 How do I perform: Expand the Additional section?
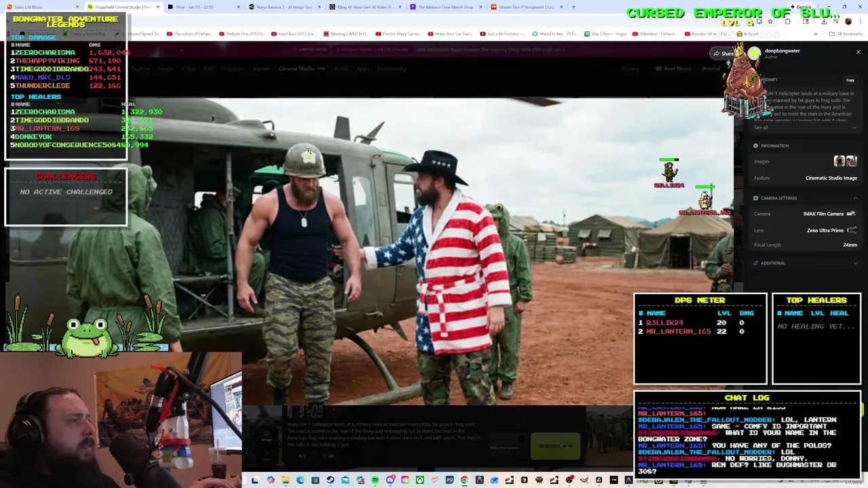855,263
